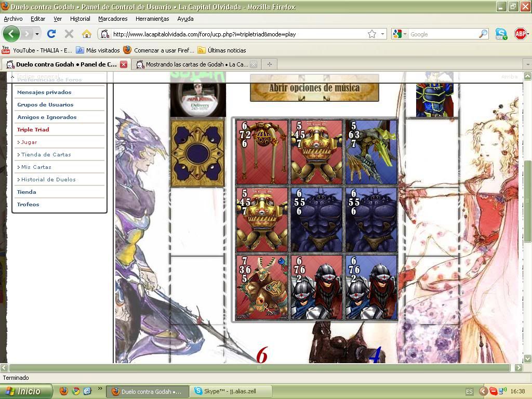Screen dimensions: 532x399
Task: Click in the address bar URL field
Action: click(237, 34)
